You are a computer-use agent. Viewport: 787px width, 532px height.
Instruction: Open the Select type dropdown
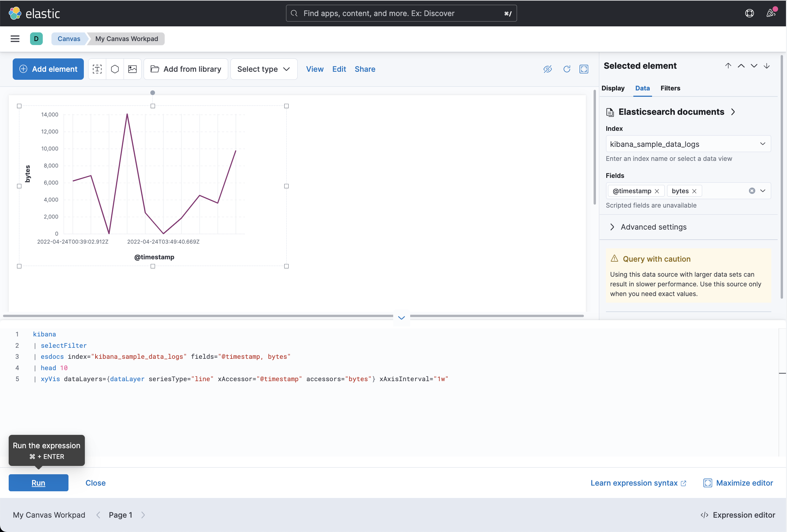[x=264, y=69]
